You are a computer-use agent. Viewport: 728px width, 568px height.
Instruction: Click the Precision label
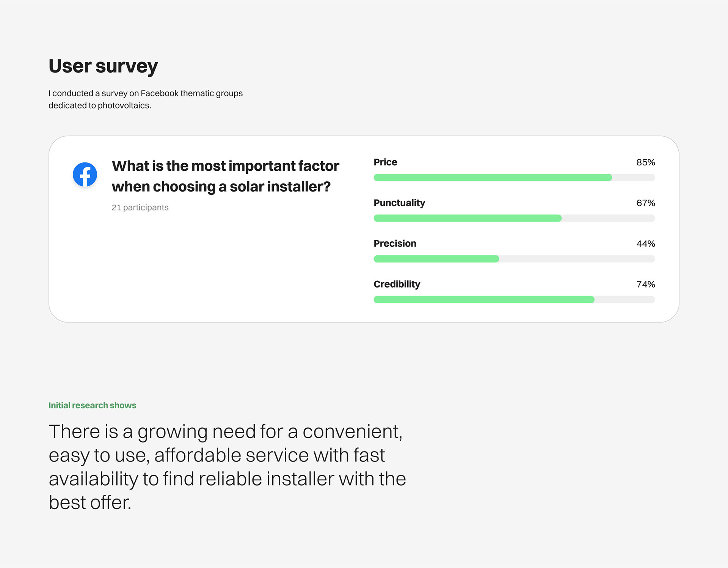pyautogui.click(x=395, y=244)
